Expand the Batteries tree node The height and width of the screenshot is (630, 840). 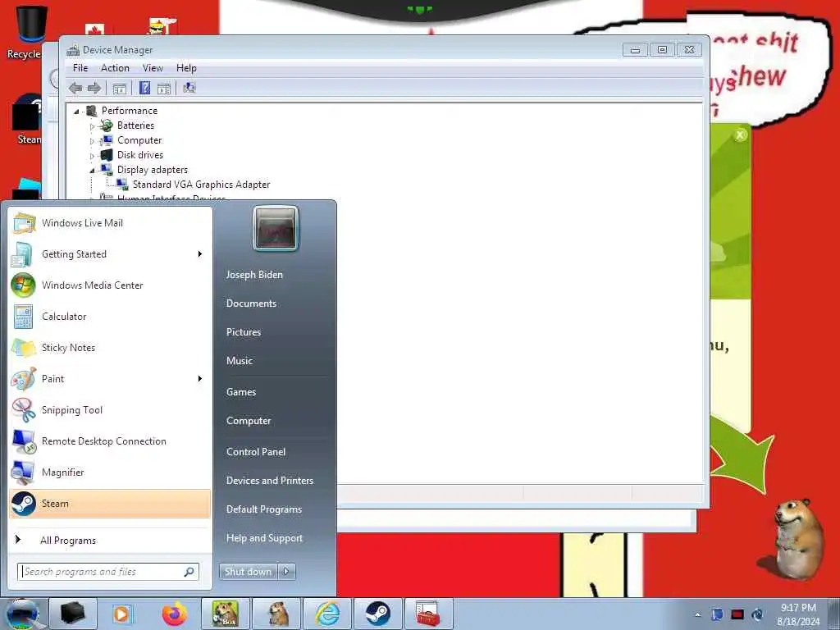click(x=92, y=126)
